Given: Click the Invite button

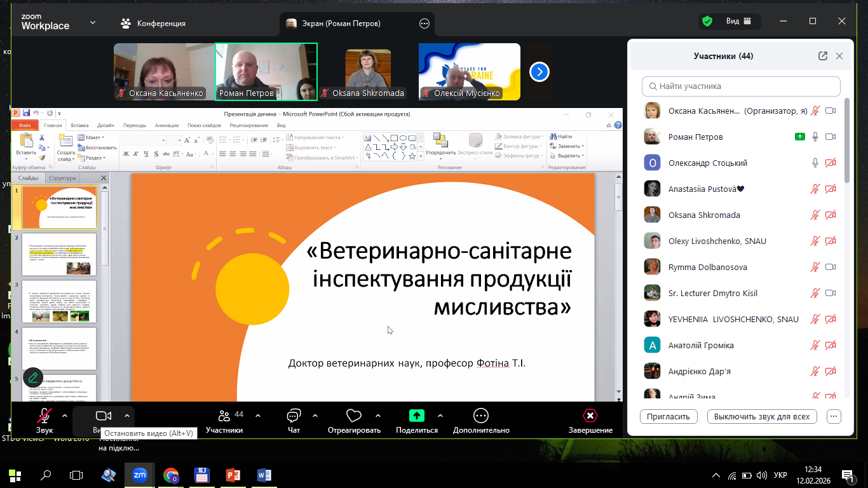Looking at the screenshot, I should click(668, 417).
